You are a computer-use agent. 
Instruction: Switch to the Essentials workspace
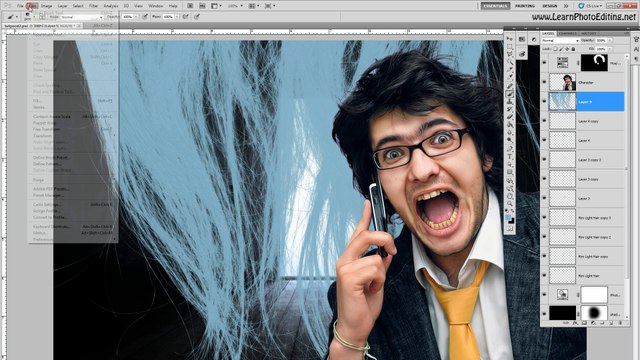coord(495,6)
